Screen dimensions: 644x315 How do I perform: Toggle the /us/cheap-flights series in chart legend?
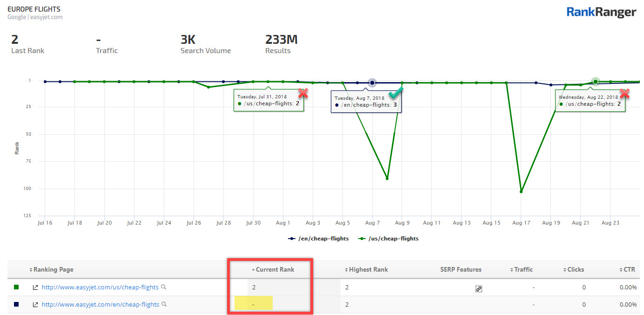click(388, 239)
